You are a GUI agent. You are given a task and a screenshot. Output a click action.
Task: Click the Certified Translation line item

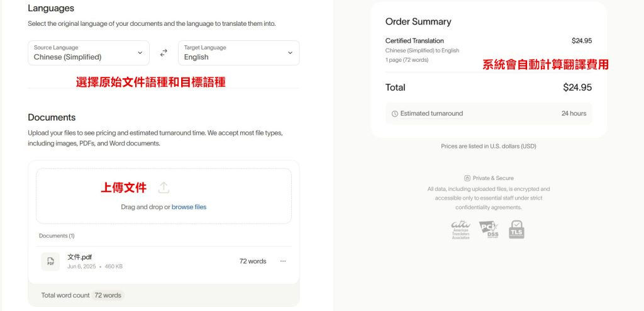pyautogui.click(x=414, y=41)
